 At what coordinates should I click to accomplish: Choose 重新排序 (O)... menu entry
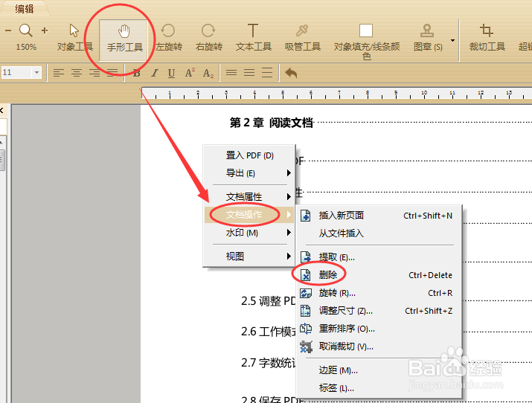pos(379,329)
